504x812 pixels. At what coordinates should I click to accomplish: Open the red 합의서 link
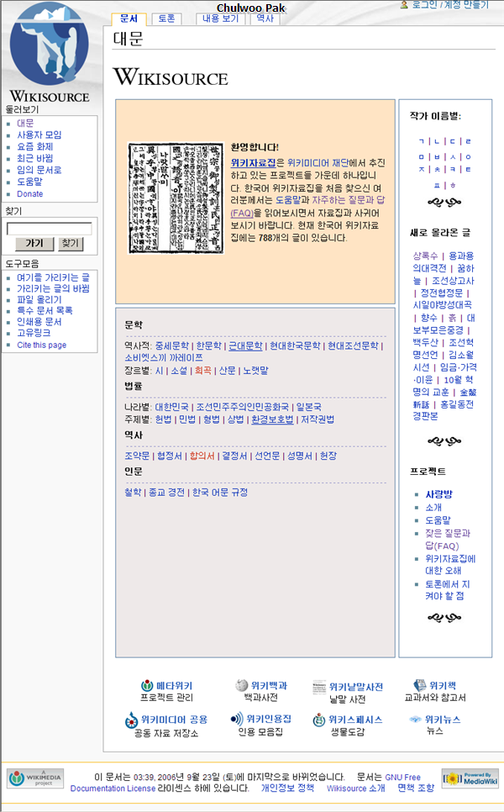[202, 456]
